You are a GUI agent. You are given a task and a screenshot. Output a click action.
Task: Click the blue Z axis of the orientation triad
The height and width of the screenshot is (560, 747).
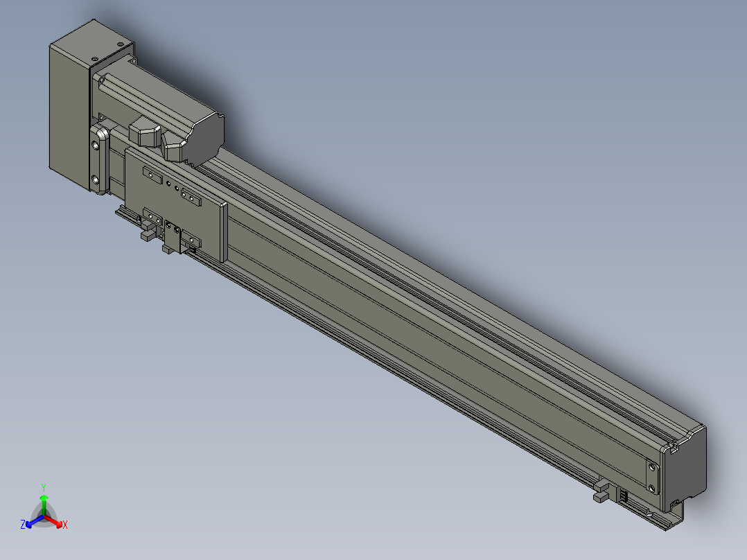pos(33,522)
